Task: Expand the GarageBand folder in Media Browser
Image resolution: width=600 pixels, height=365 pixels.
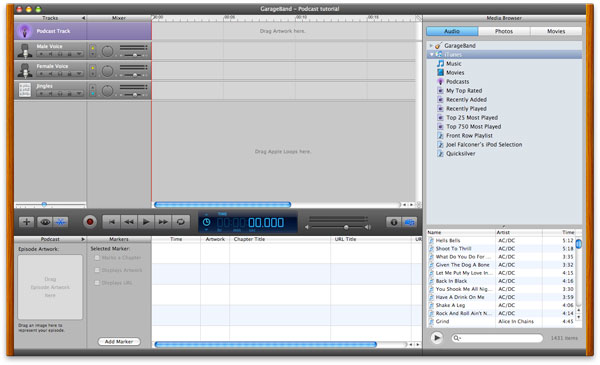Action: (x=431, y=46)
